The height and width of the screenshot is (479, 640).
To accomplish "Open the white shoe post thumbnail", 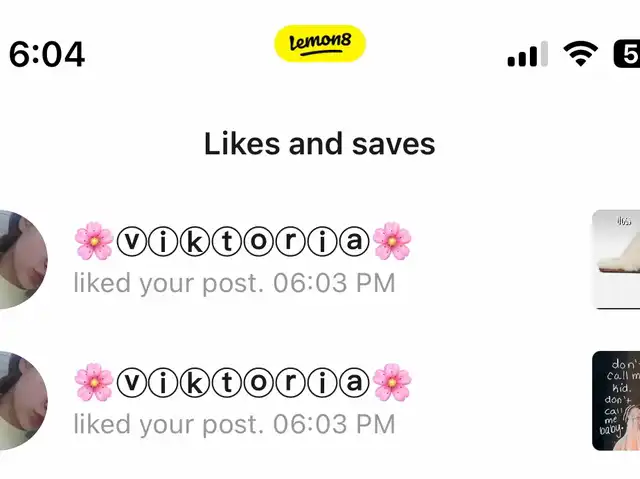I will (x=616, y=259).
